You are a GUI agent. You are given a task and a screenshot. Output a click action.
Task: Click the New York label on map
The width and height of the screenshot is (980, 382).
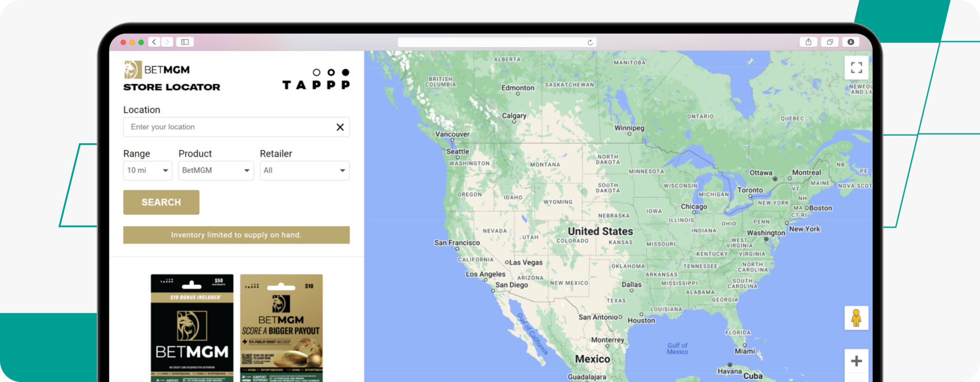804,229
